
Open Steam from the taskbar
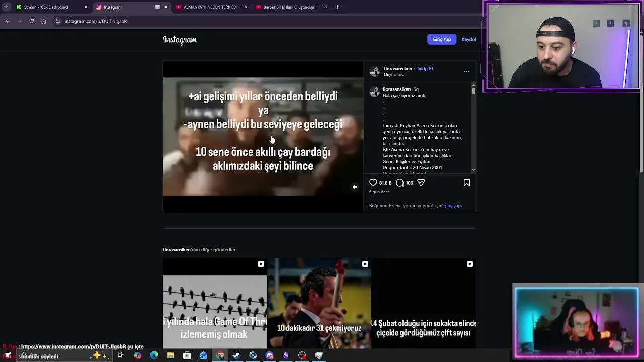click(x=236, y=355)
